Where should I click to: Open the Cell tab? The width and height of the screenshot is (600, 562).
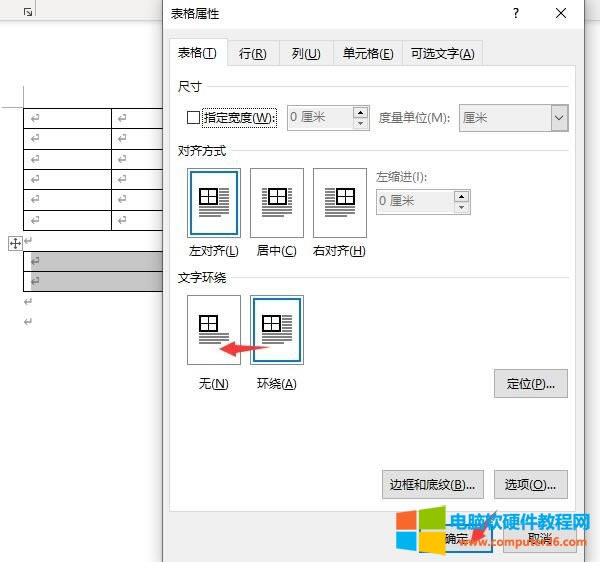pyautogui.click(x=367, y=54)
